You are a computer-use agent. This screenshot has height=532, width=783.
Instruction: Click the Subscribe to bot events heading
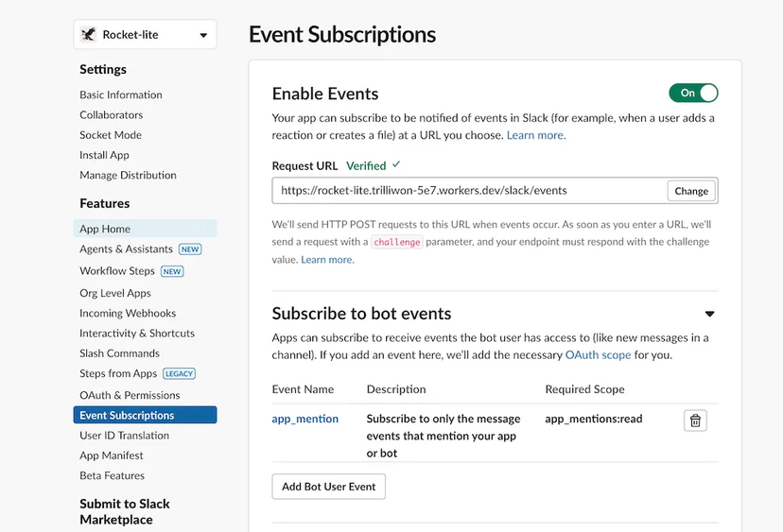tap(361, 314)
